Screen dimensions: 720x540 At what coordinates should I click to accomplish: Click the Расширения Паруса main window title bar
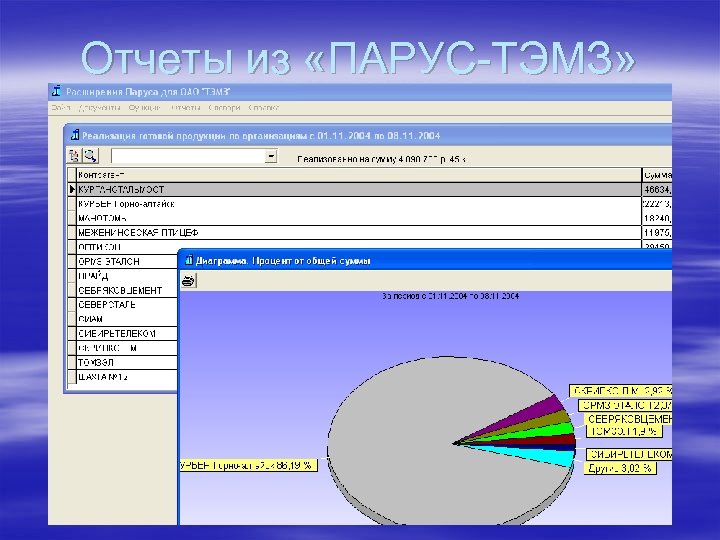(360, 91)
